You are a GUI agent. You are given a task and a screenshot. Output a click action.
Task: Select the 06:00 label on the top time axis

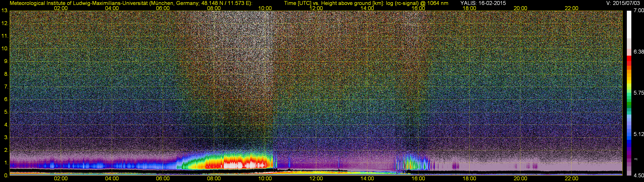click(x=163, y=8)
